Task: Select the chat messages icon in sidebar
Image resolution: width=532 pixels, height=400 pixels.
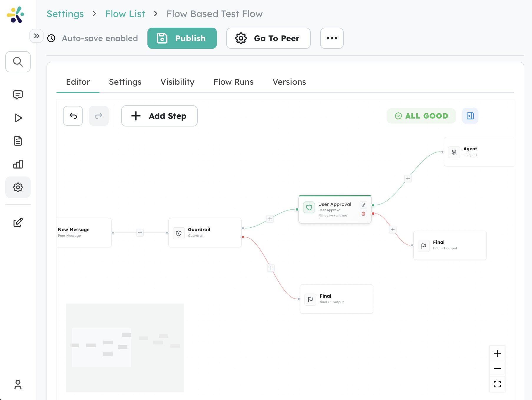Action: point(18,95)
